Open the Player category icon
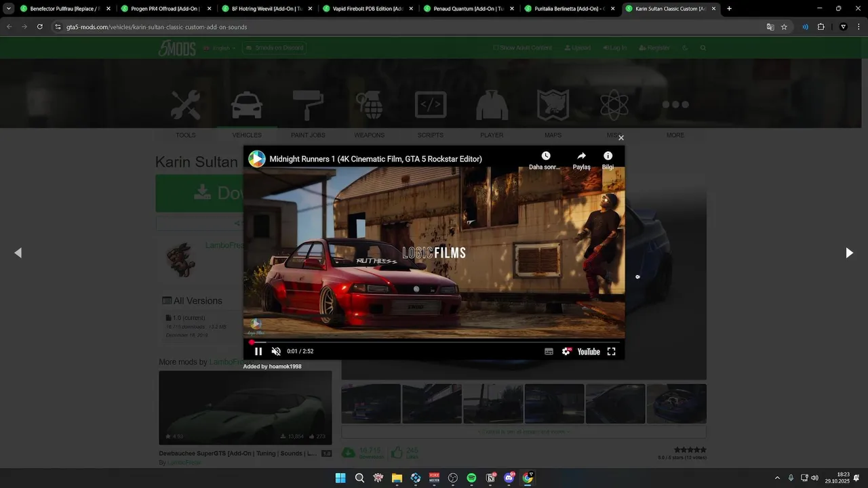 (x=492, y=105)
